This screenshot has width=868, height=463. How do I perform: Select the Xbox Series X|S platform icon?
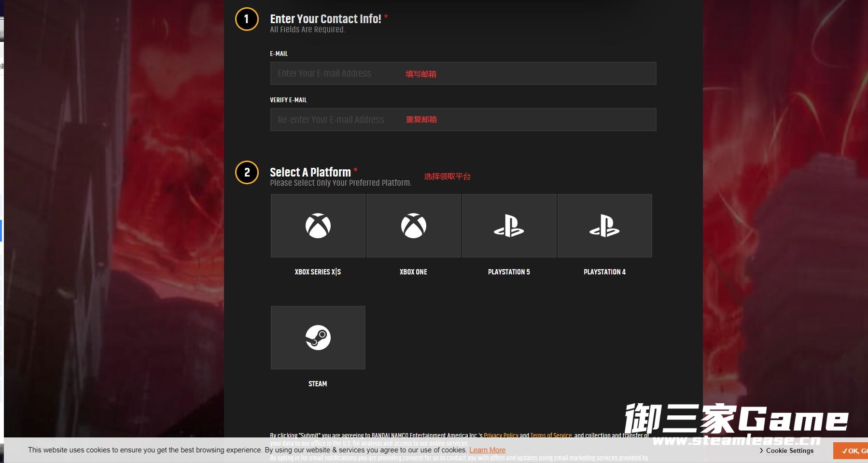pos(318,226)
